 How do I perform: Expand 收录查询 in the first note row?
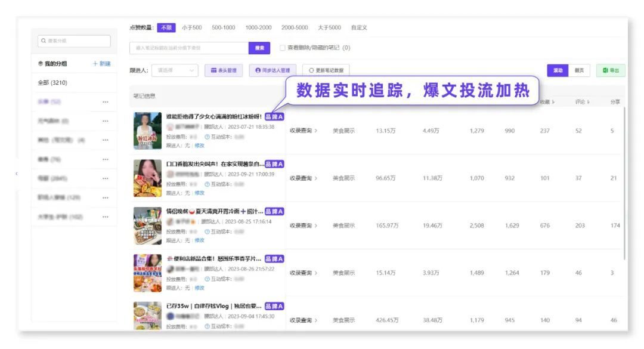304,131
